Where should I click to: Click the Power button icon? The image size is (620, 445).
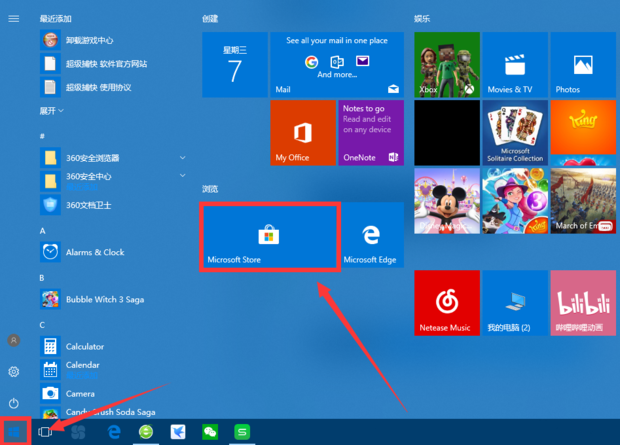14,403
